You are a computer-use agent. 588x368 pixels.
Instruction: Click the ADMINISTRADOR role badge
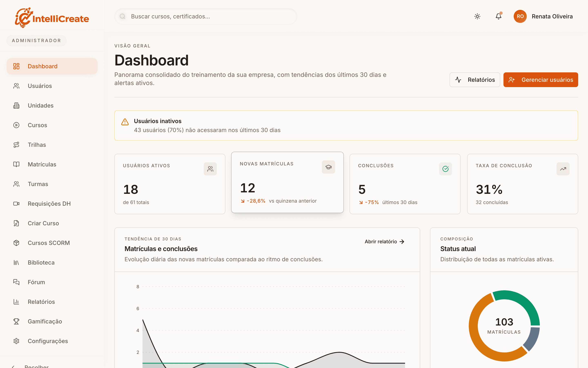click(37, 41)
